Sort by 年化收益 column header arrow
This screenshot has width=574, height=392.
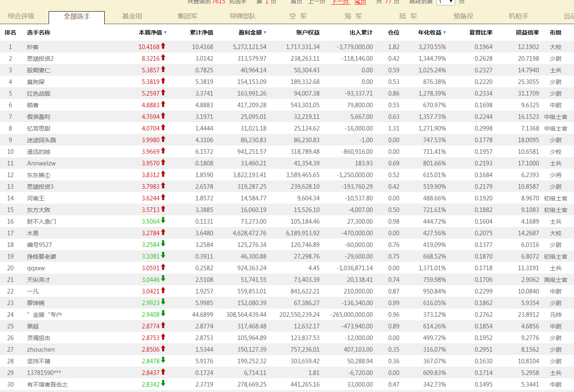click(x=444, y=32)
